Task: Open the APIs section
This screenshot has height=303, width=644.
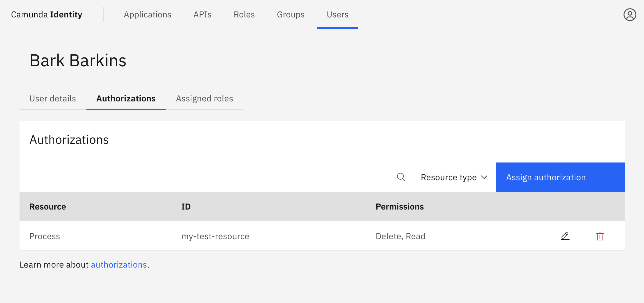Action: pos(202,14)
